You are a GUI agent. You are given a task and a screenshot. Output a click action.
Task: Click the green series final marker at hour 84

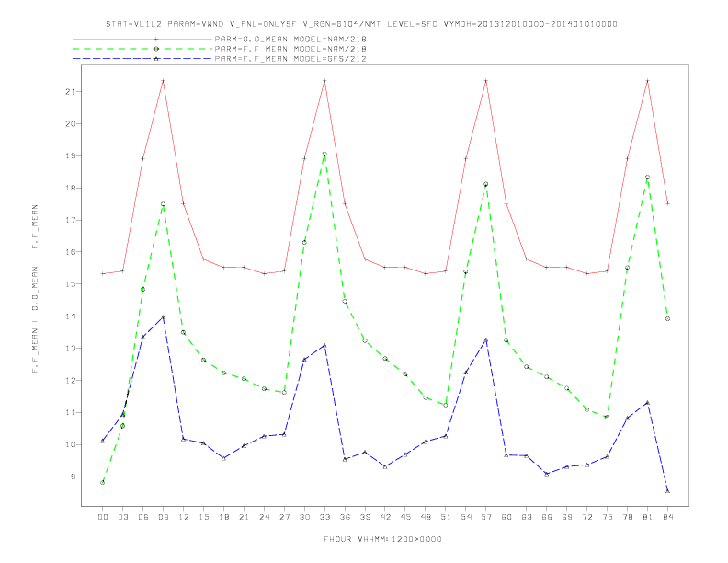coord(667,318)
